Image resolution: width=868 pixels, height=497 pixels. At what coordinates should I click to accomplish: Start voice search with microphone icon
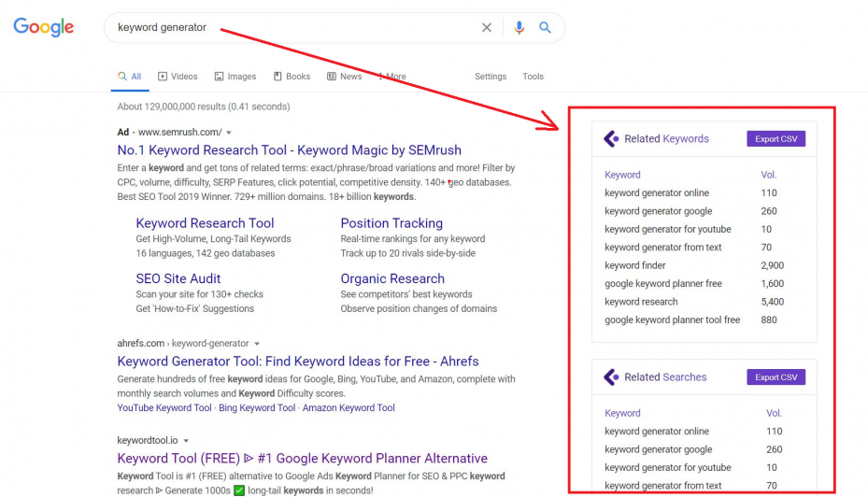point(519,28)
